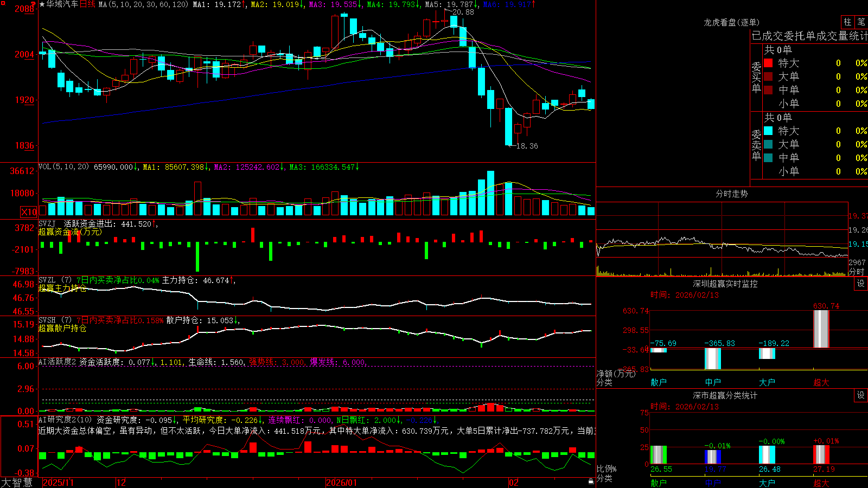Click the 散户 ratio bar labeled 26.55
This screenshot has height=488, width=868.
[659, 455]
